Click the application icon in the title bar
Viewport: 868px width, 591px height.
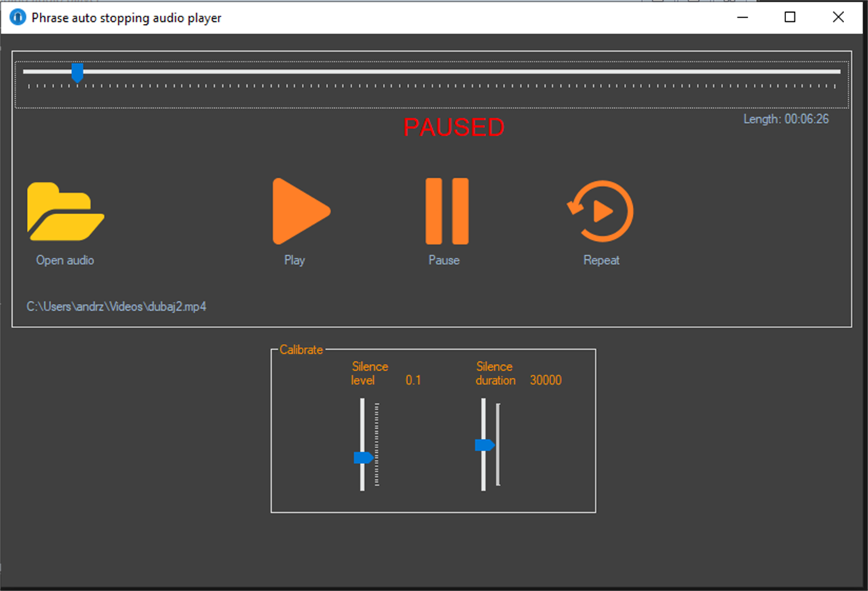click(x=17, y=17)
